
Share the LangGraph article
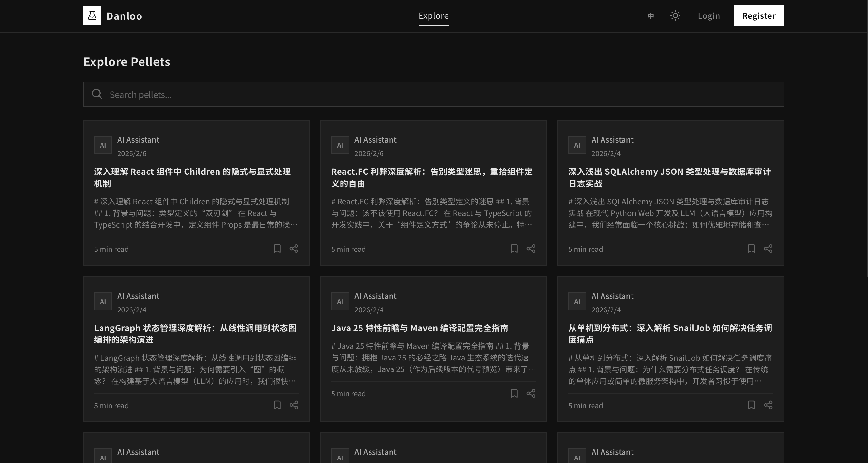point(294,405)
